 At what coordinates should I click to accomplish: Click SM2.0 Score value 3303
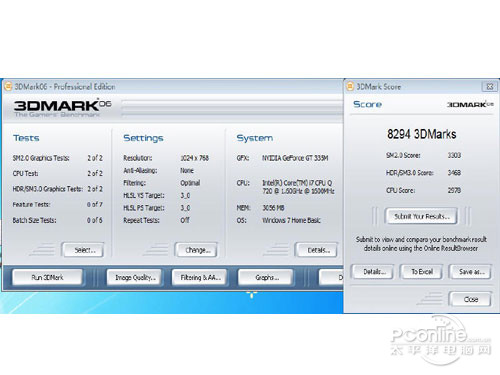pyautogui.click(x=454, y=155)
